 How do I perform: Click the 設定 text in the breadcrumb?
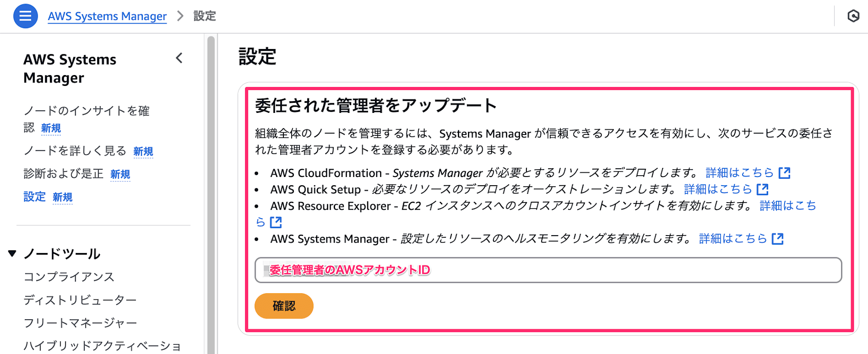pyautogui.click(x=204, y=16)
